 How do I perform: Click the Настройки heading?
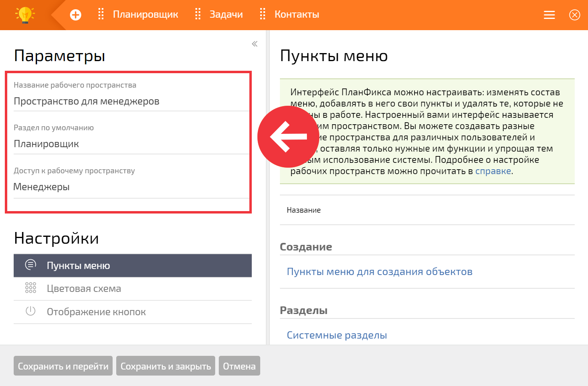[x=56, y=238]
